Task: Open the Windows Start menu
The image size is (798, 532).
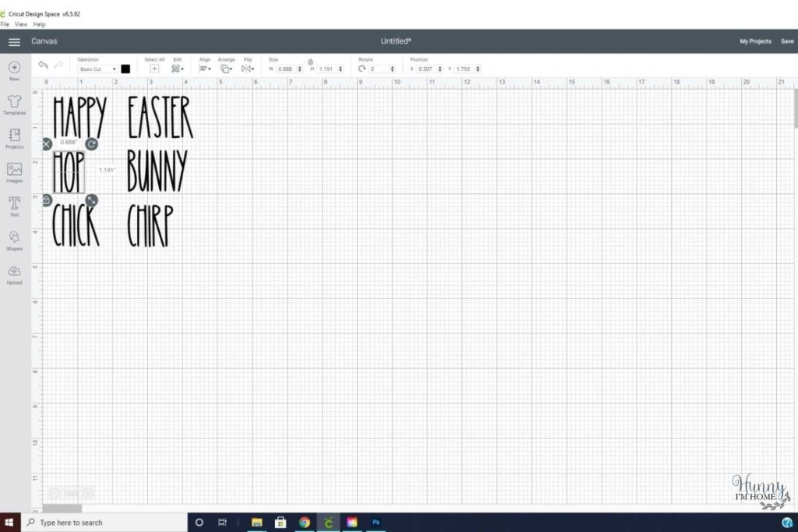Action: click(9, 523)
